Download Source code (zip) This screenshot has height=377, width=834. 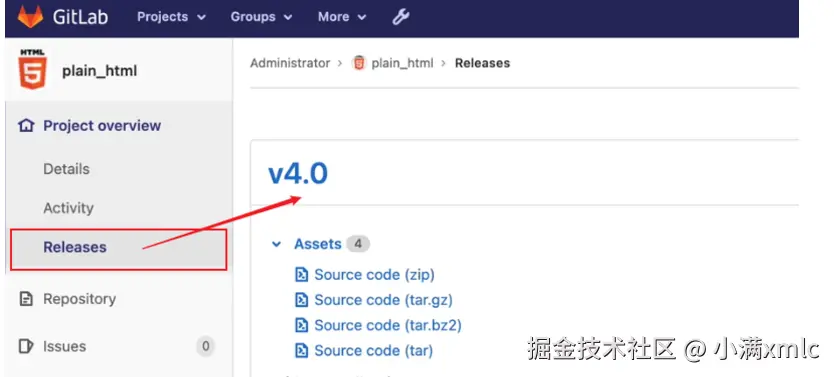374,275
